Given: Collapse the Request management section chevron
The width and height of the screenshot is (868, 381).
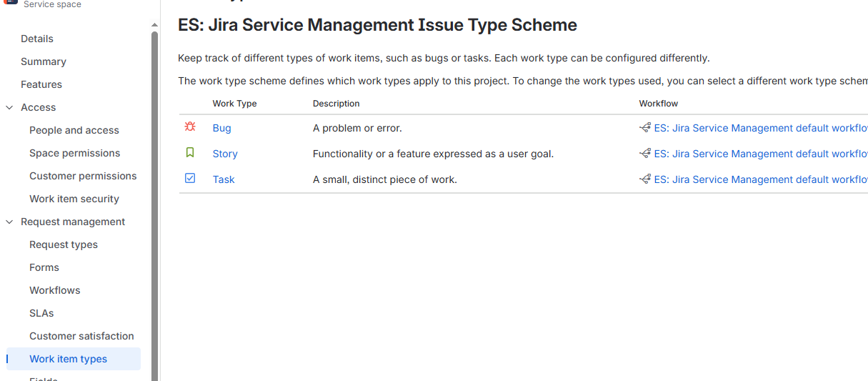Looking at the screenshot, I should [x=9, y=222].
